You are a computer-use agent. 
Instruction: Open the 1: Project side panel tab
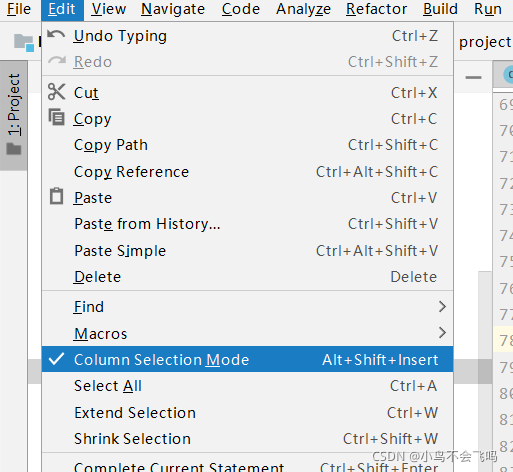(14, 115)
